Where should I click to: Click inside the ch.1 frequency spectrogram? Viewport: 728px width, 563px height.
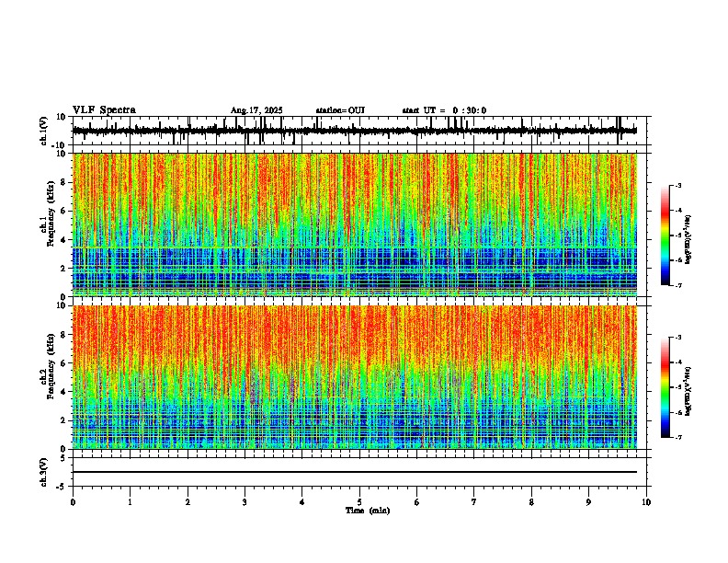355,224
